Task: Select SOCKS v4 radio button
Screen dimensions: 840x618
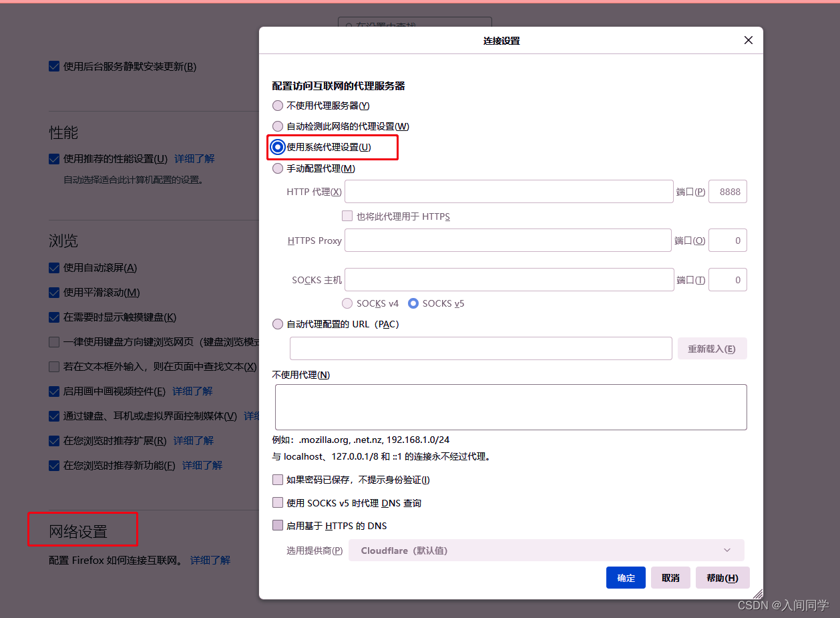Action: click(x=347, y=303)
